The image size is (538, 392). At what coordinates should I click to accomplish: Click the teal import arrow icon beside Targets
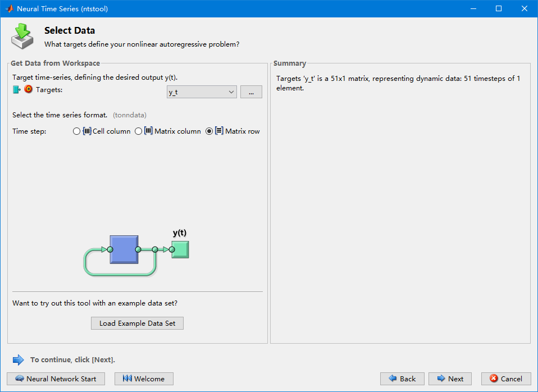click(x=17, y=89)
